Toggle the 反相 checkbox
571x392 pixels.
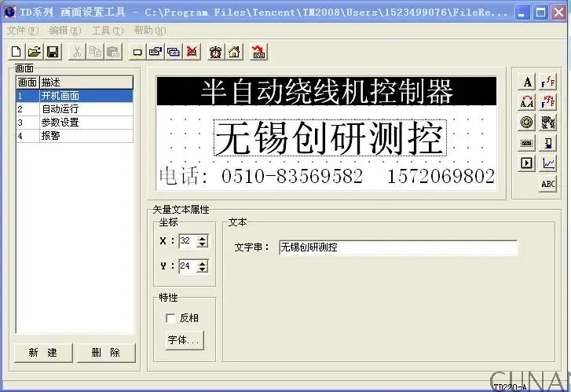170,318
